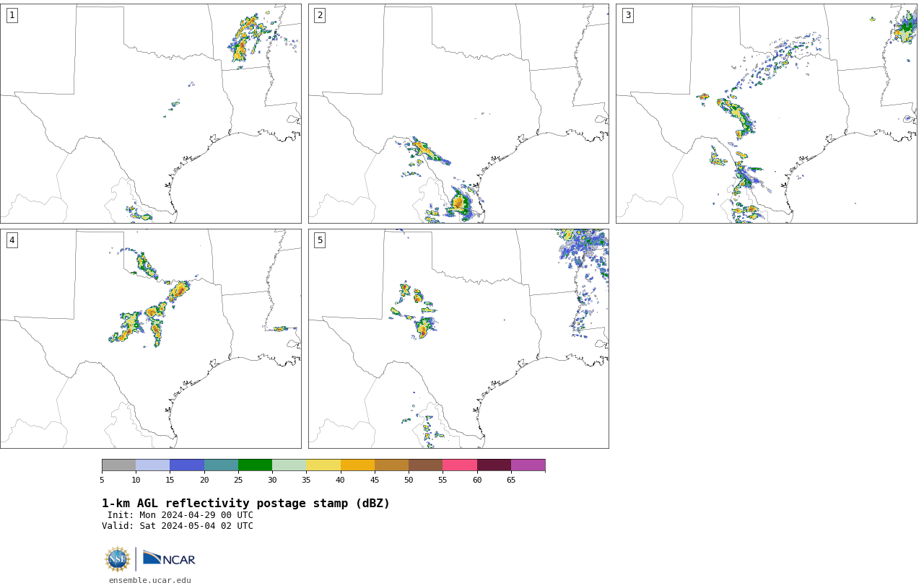Select the pale green 30-35 dBZ swatch

coord(289,465)
